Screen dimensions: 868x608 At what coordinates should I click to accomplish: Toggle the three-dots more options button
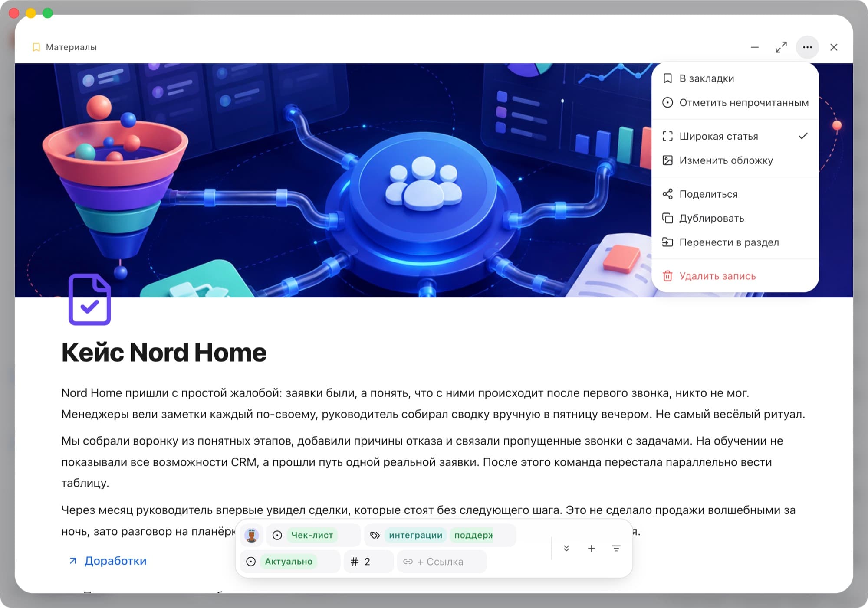point(807,47)
